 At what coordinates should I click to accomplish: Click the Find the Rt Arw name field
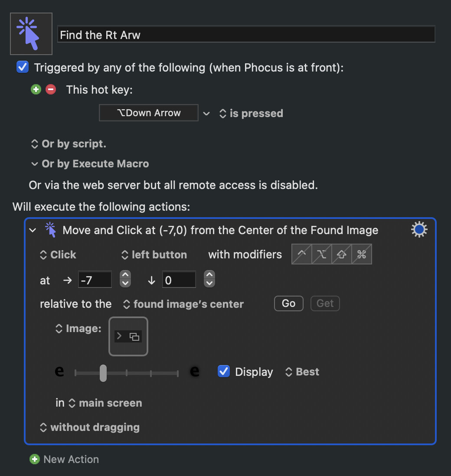[246, 34]
